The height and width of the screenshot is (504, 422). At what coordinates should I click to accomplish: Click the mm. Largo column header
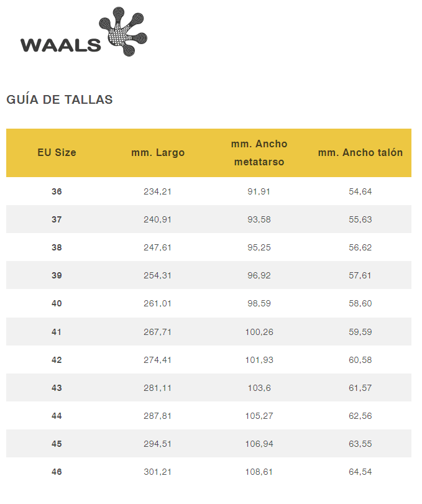(158, 153)
